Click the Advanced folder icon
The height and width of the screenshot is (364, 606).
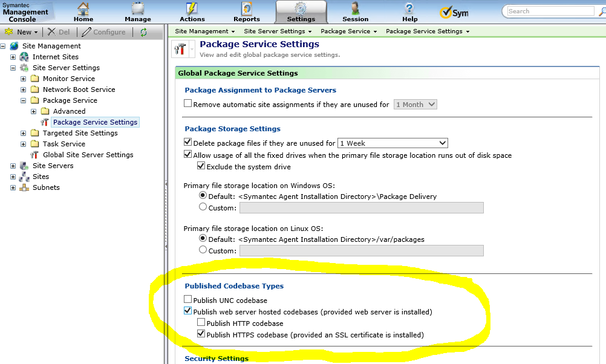[x=45, y=111]
